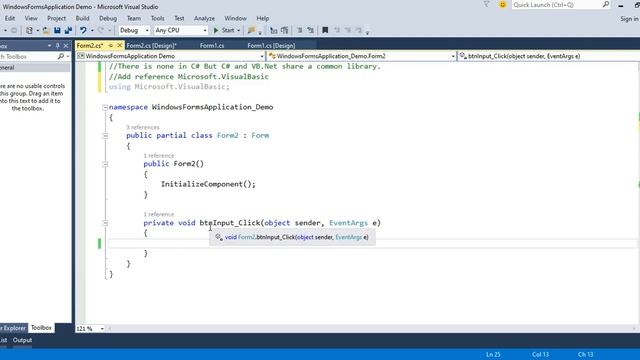
Task: Open the Help menu
Action: [263, 18]
